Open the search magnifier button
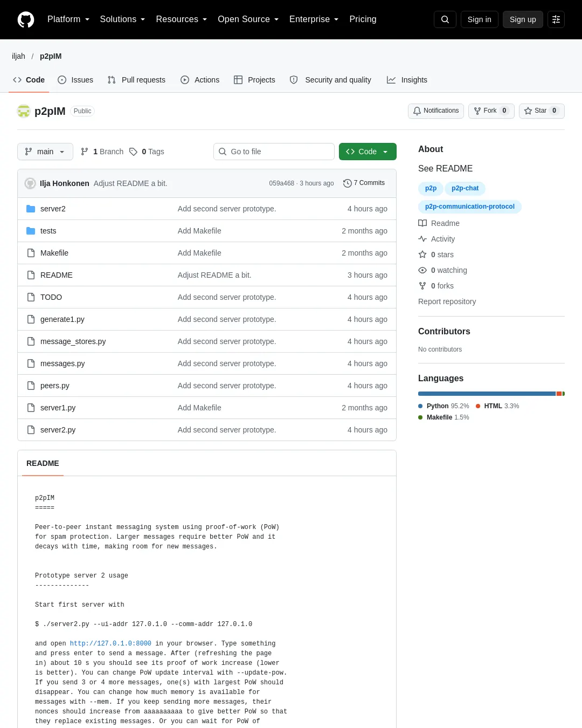Image resolution: width=582 pixels, height=728 pixels. pos(445,19)
